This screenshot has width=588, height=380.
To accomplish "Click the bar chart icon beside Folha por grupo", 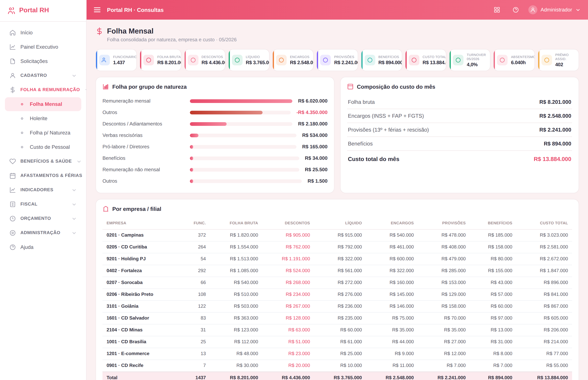I will pos(106,87).
